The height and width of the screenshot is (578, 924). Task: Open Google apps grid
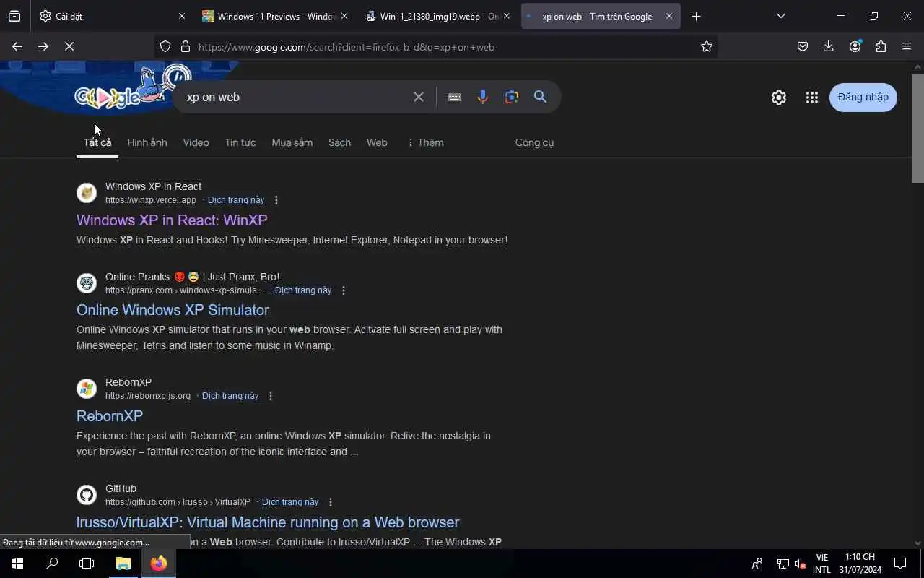tap(811, 98)
